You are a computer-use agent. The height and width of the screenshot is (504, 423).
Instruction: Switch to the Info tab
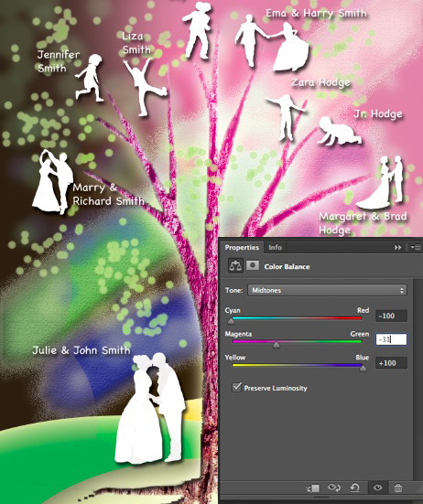pos(275,247)
